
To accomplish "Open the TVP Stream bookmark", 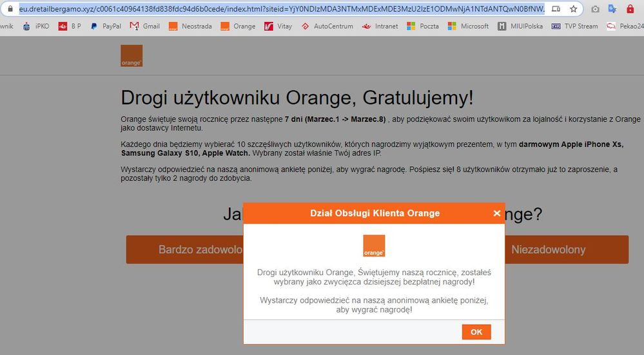I will tap(574, 26).
